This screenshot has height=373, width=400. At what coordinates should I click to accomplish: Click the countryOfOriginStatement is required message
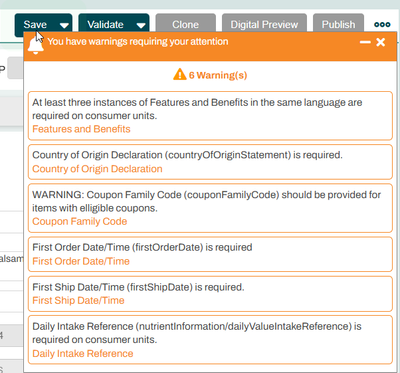pyautogui.click(x=187, y=155)
